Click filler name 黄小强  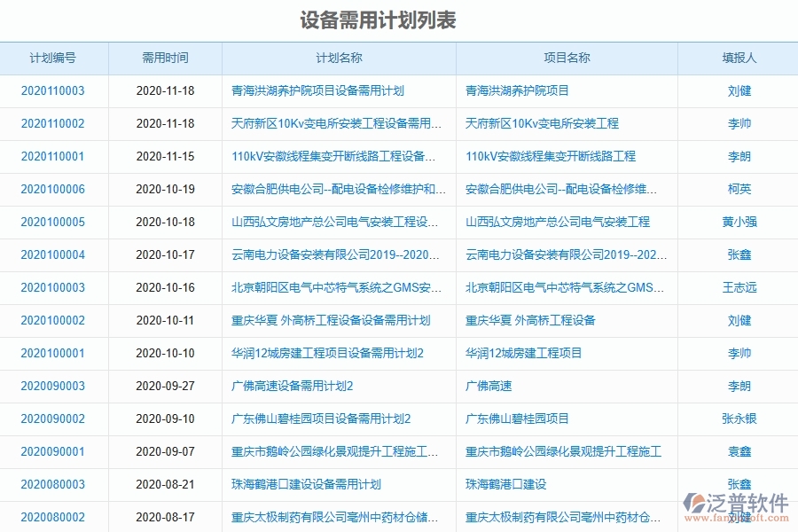[739, 222]
